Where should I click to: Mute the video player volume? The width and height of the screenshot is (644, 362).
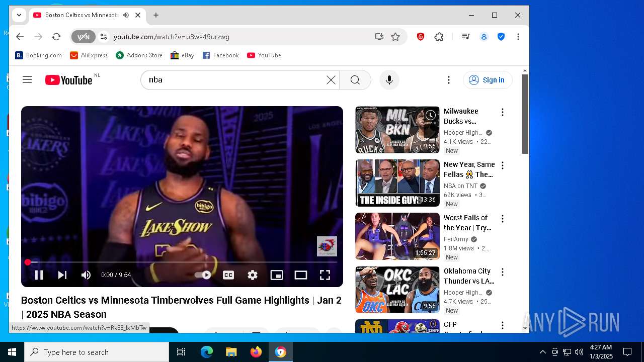coord(86,275)
